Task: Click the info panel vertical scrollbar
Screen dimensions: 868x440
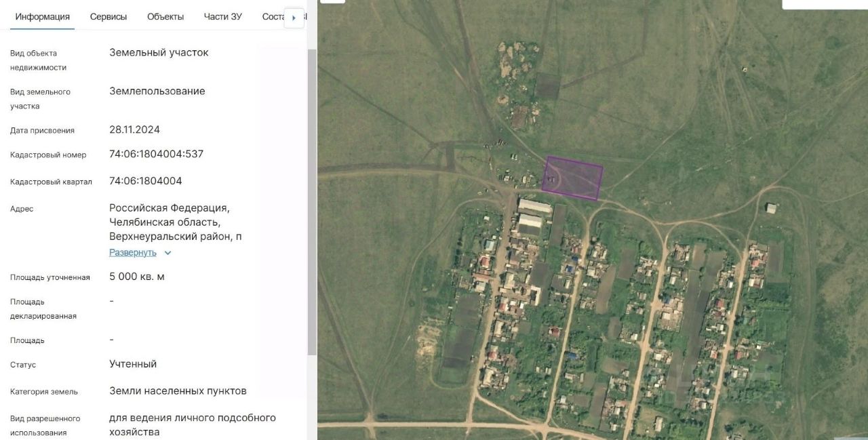Action: (x=312, y=203)
